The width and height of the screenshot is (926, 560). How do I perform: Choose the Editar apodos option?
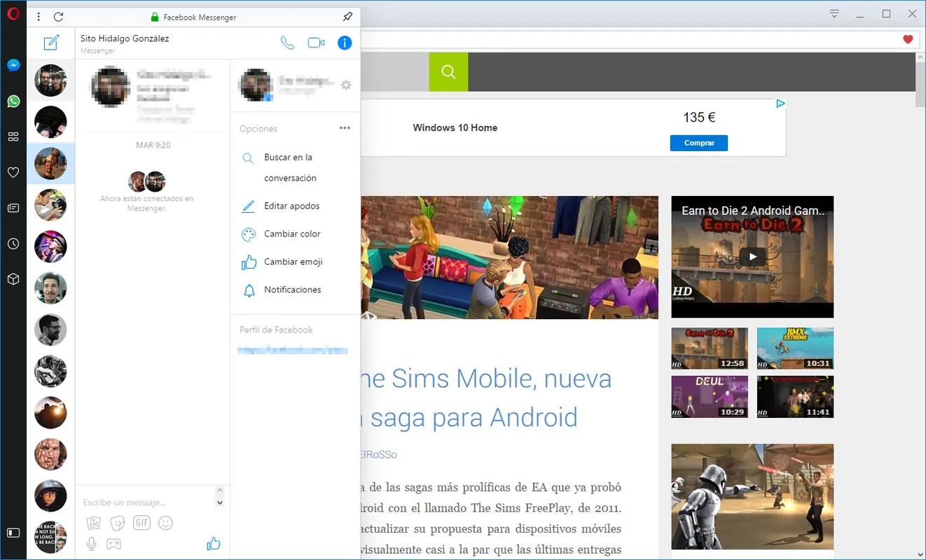[292, 206]
